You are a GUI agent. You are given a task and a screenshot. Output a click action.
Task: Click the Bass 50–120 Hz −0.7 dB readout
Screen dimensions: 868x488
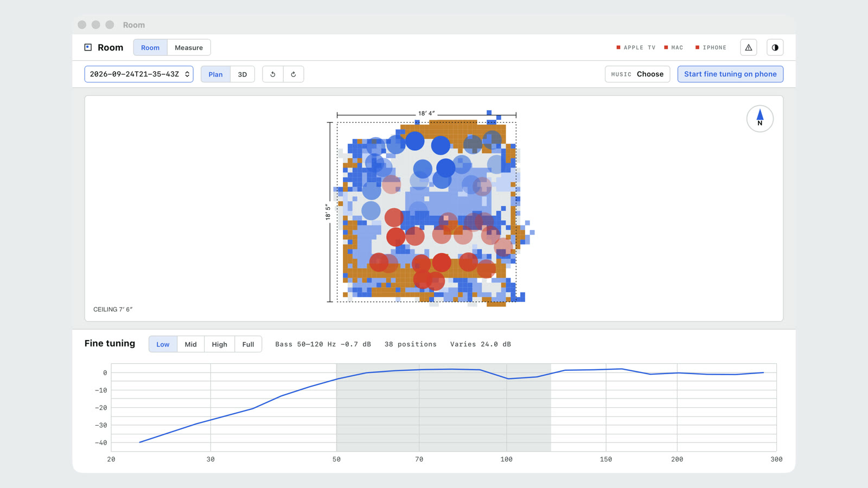(x=323, y=344)
